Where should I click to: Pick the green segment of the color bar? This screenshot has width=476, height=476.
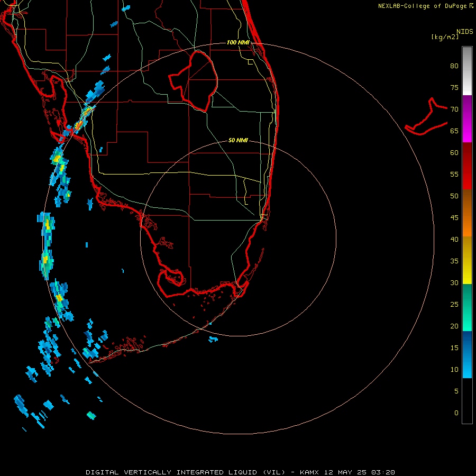click(x=467, y=307)
